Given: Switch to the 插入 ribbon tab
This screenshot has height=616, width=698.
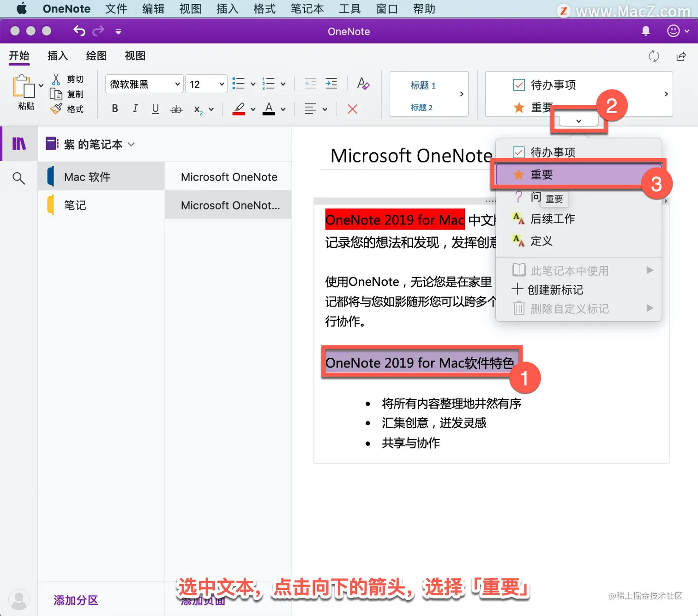Looking at the screenshot, I should tap(58, 56).
